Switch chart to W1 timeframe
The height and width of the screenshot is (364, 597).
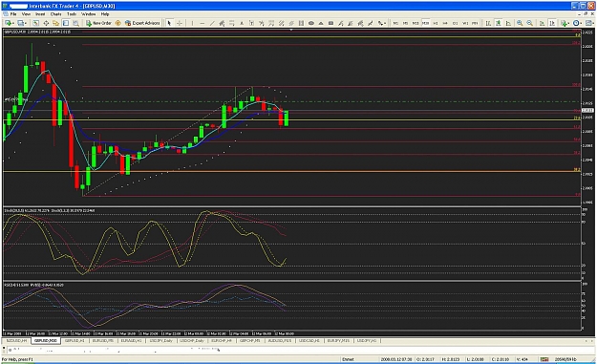pos(465,23)
